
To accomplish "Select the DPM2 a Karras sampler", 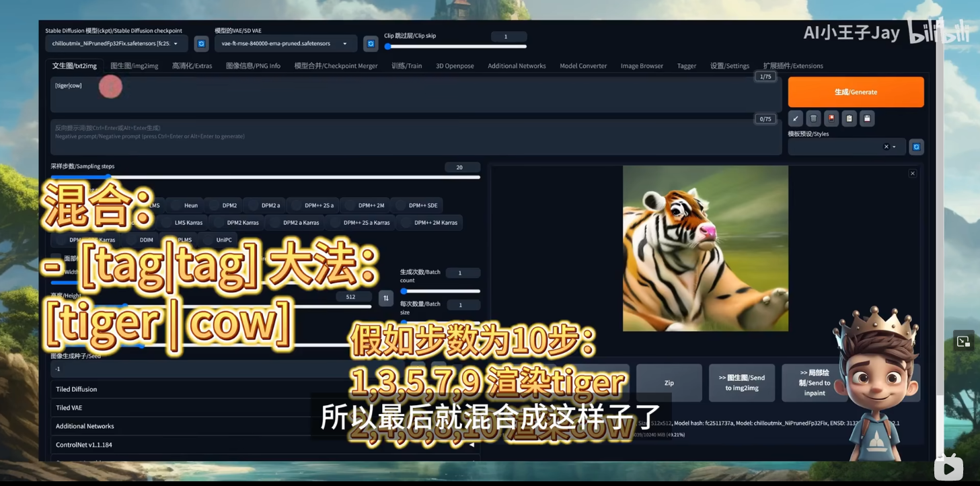I will 295,223.
